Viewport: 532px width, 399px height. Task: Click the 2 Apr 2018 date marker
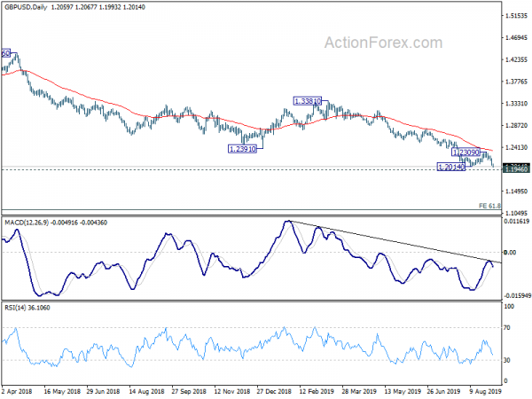click(17, 391)
